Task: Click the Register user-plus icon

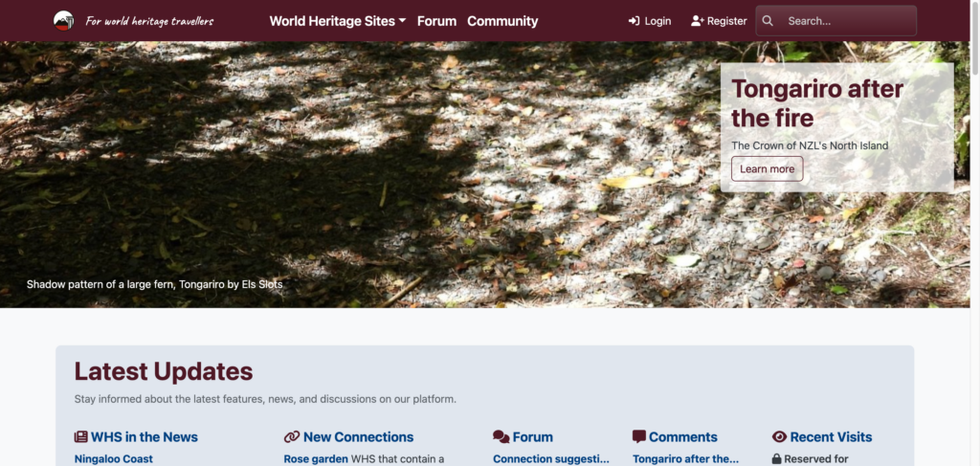Action: (x=697, y=21)
